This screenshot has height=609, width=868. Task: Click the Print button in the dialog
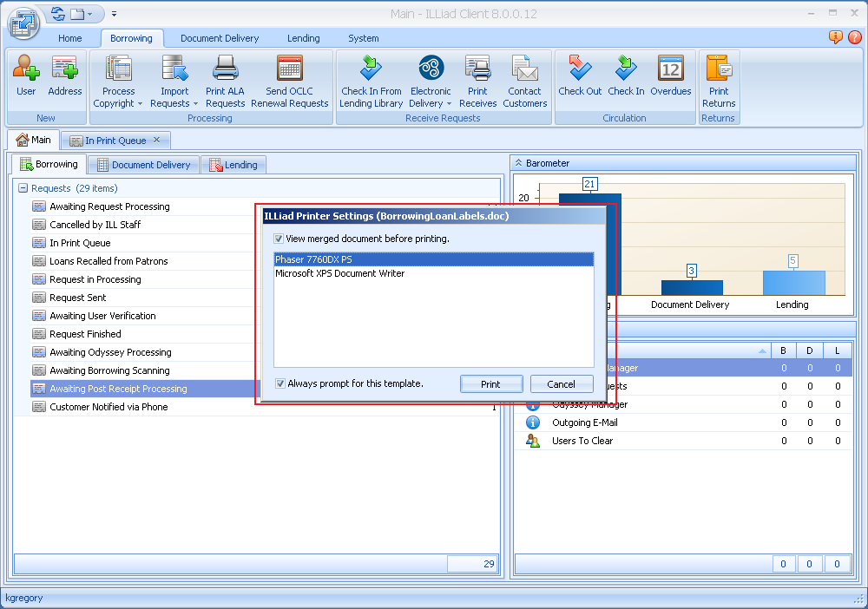491,383
